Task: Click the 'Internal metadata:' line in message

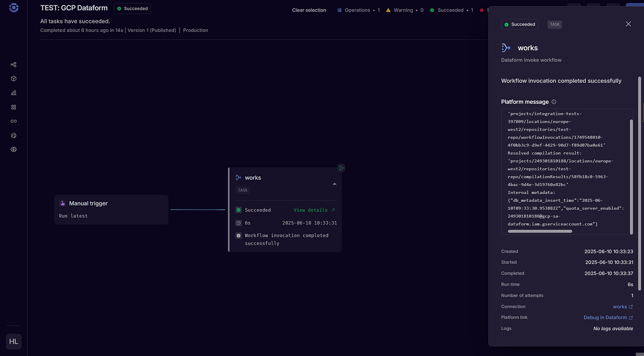Action: coord(531,193)
